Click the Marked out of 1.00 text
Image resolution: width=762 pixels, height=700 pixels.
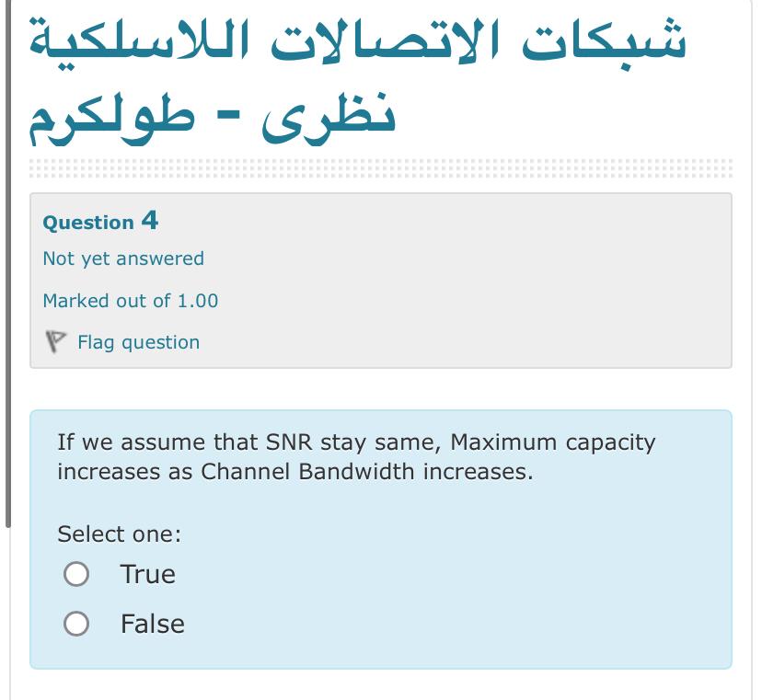130,300
